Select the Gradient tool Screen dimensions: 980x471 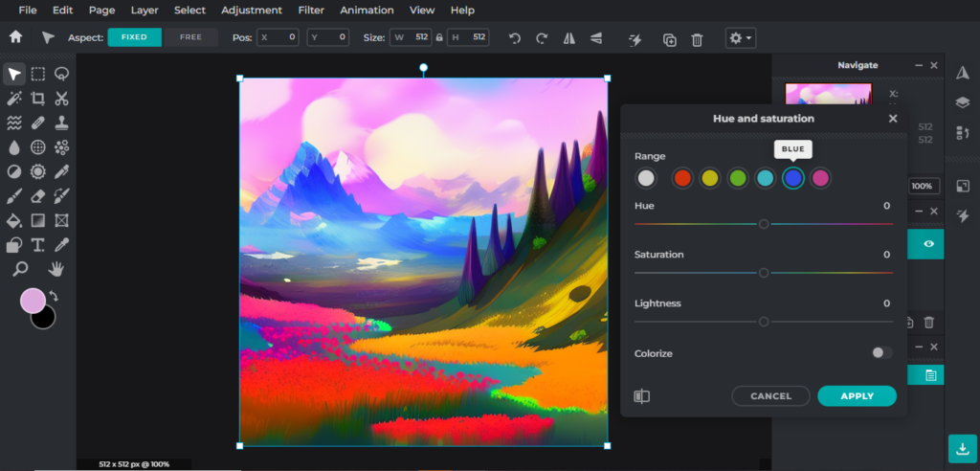[x=38, y=220]
